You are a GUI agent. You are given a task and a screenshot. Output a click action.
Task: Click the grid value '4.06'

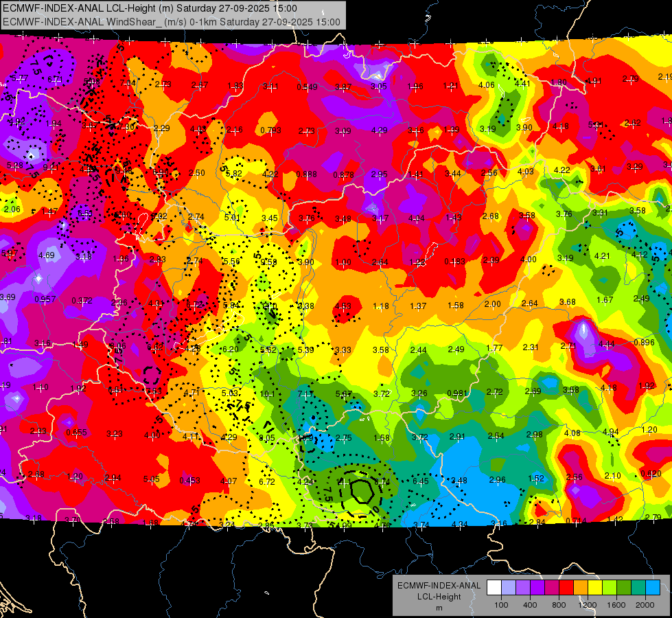pyautogui.click(x=487, y=85)
